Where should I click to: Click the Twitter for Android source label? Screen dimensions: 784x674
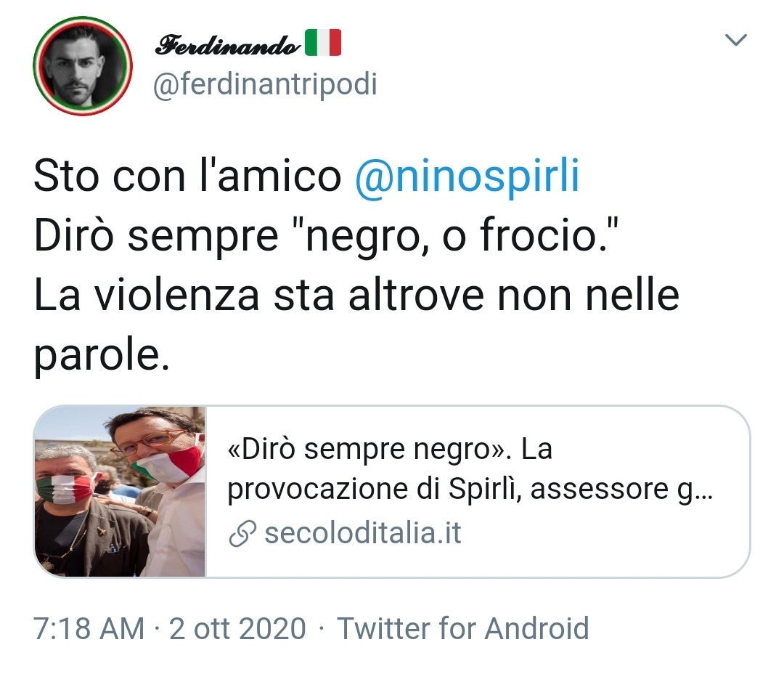[462, 628]
